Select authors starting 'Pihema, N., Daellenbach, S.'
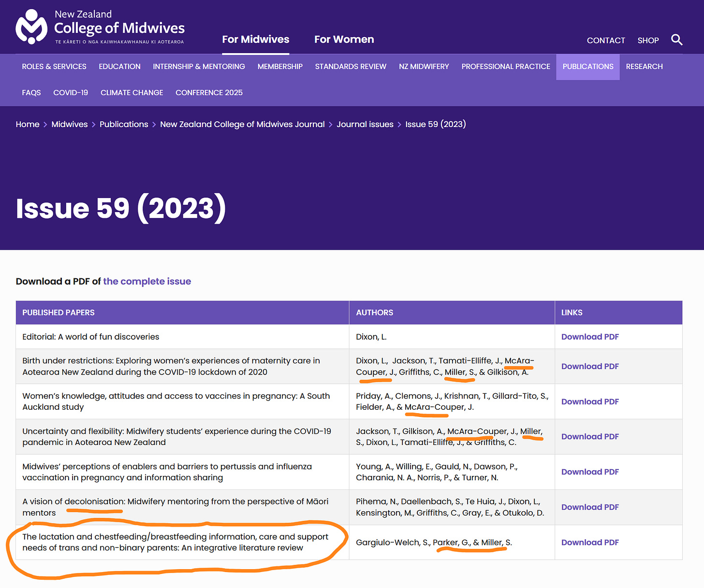Image resolution: width=704 pixels, height=588 pixels. pos(450,507)
